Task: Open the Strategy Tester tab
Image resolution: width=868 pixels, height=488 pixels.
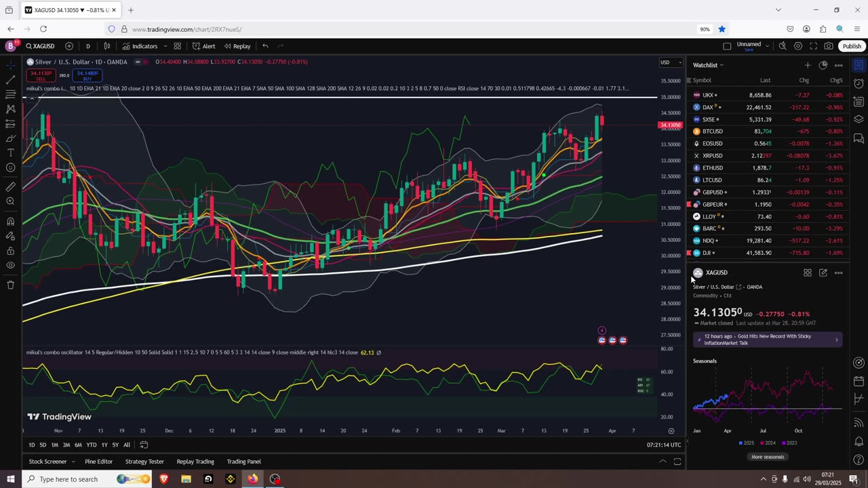Action: point(144,462)
